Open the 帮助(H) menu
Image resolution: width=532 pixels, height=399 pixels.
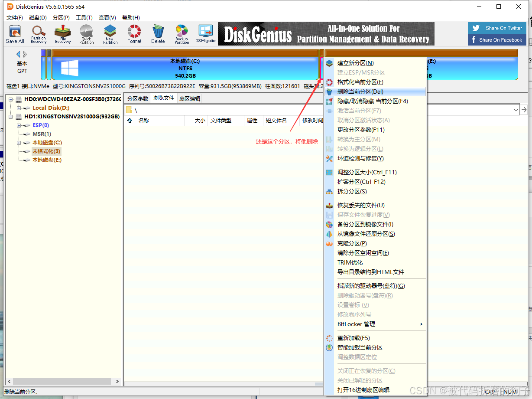131,18
